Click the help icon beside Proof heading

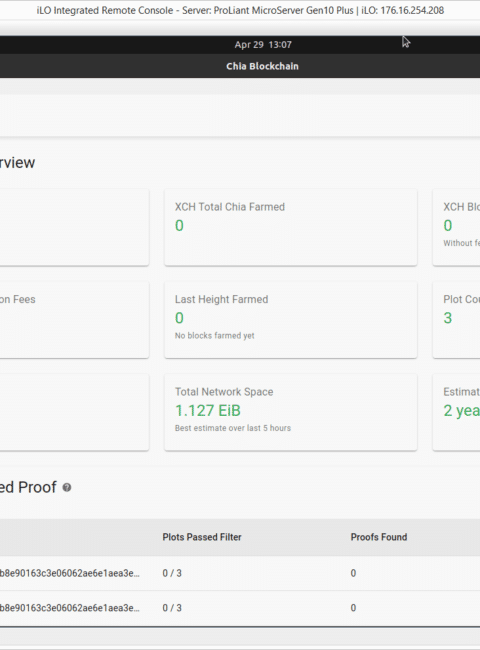pyautogui.click(x=67, y=488)
